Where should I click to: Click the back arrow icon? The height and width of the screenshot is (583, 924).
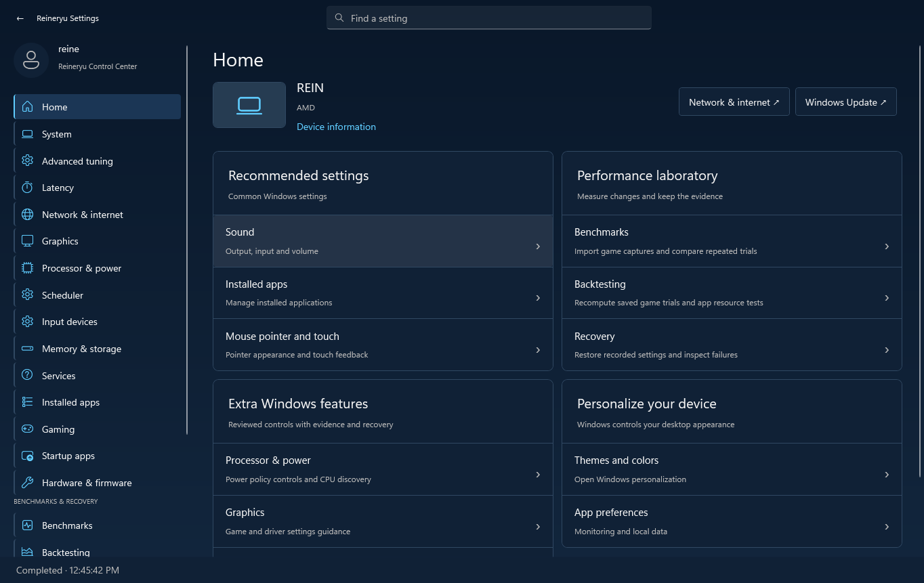click(20, 18)
